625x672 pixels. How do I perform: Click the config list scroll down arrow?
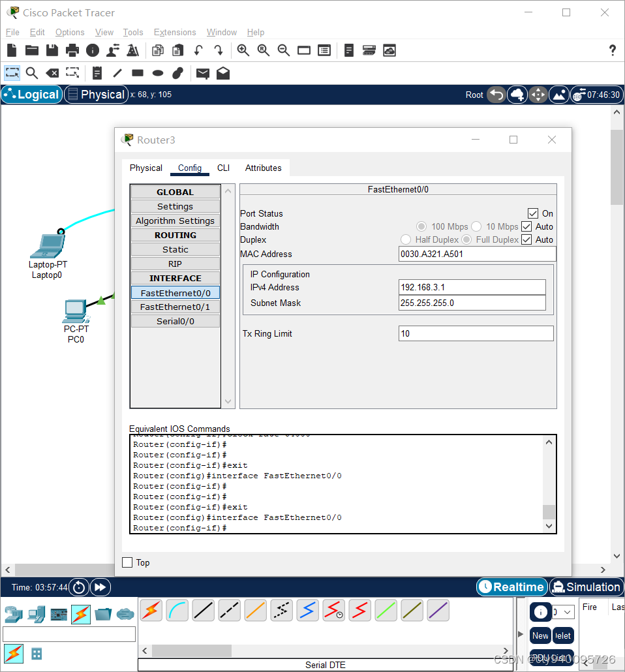[x=228, y=402]
